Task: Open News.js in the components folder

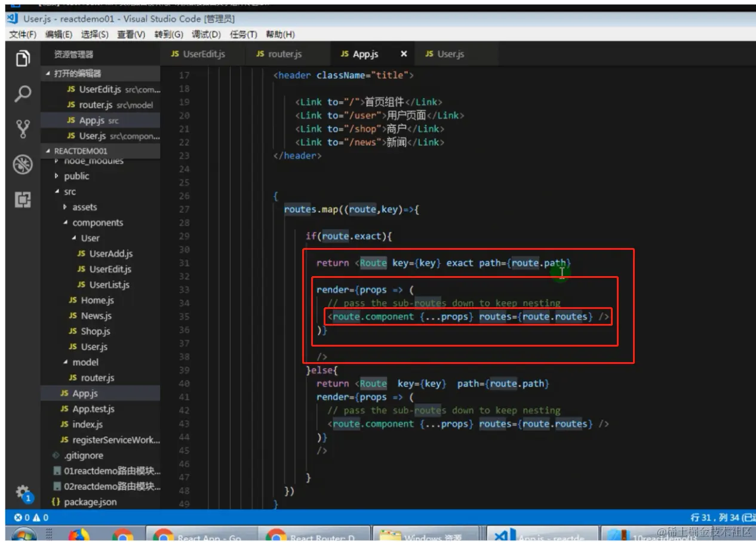Action: coord(100,316)
